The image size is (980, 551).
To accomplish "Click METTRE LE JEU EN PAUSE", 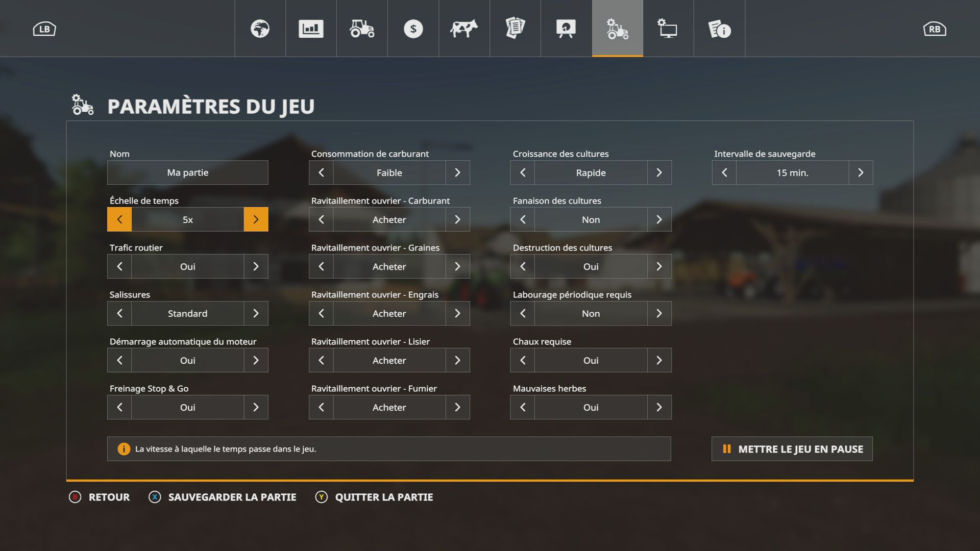I will point(792,449).
